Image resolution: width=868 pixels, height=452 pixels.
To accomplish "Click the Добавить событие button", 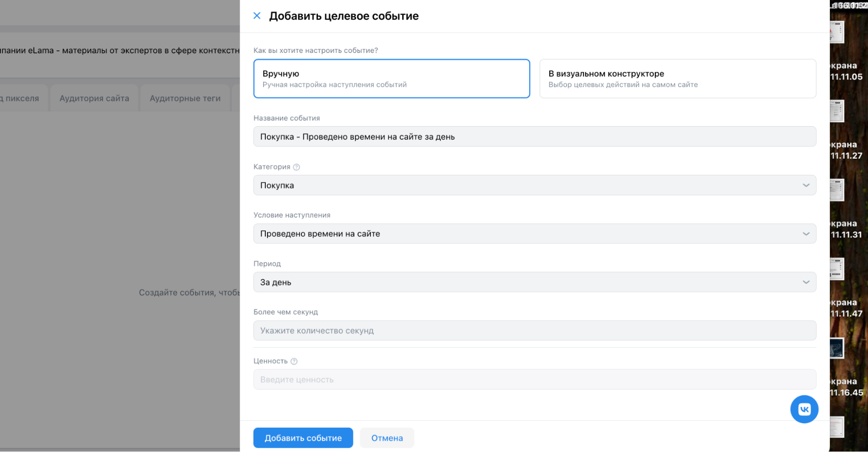I will tap(303, 438).
